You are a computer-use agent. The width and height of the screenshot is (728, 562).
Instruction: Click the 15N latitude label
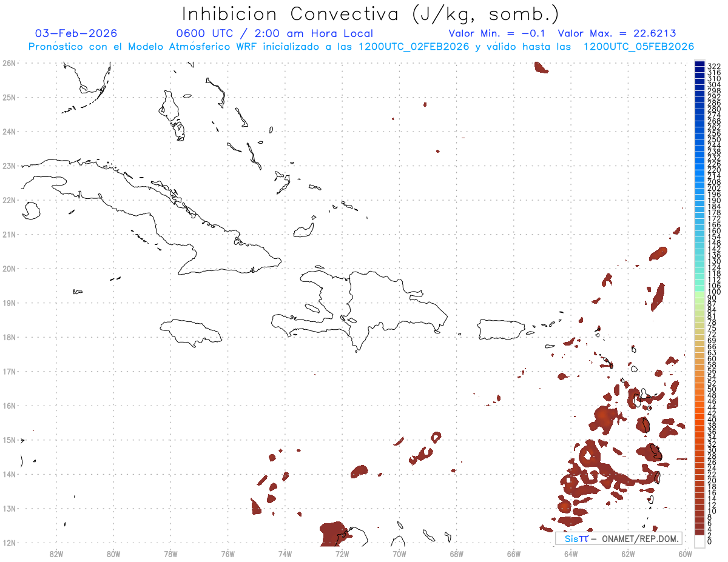[9, 440]
